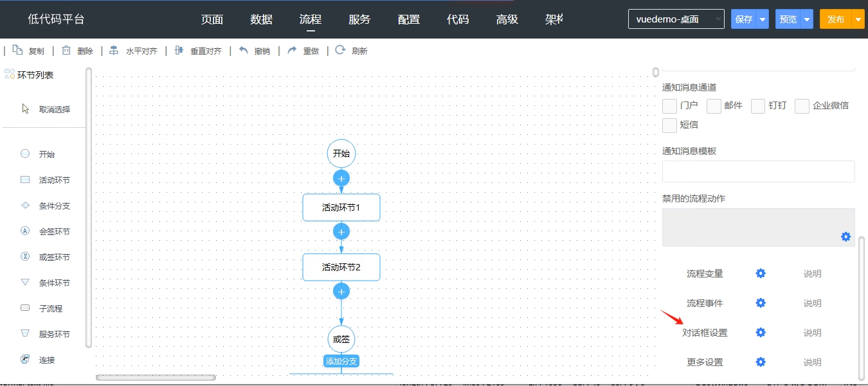This screenshot has height=386, width=868.
Task: Open the vuedemo-桌面 project dropdown
Action: pos(676,19)
